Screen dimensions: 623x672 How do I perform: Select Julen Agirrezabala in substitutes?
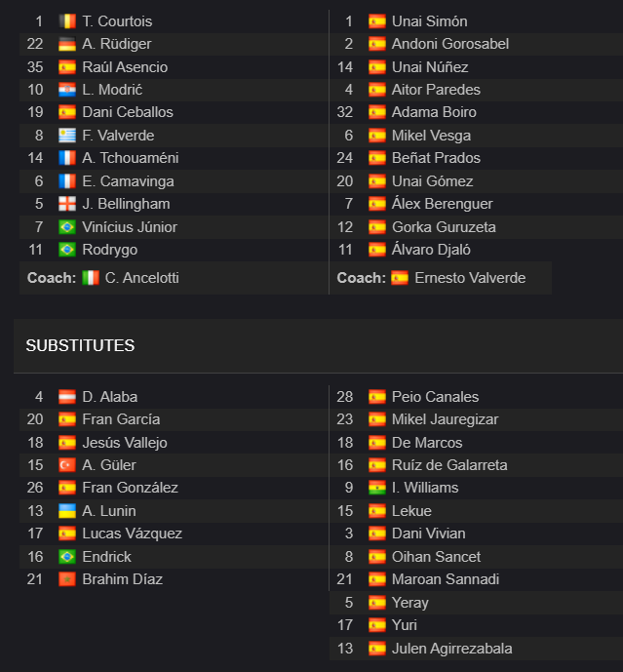(x=452, y=649)
